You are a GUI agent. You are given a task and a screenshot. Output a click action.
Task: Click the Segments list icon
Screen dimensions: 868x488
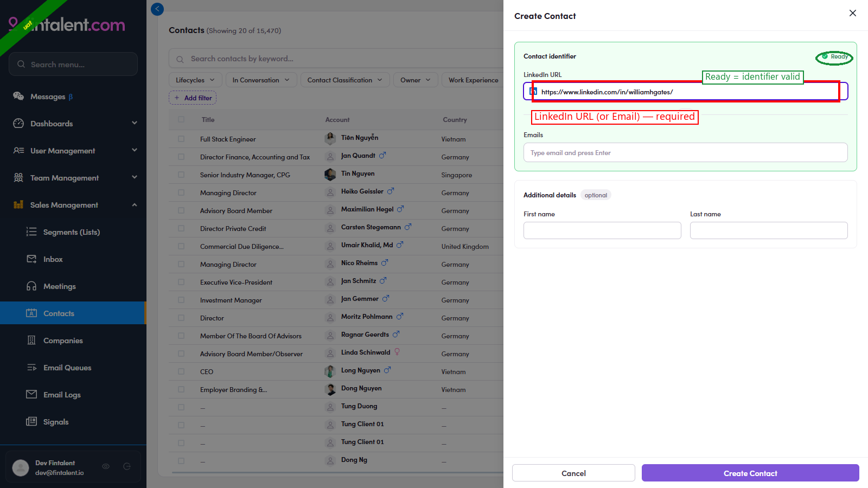pyautogui.click(x=31, y=232)
